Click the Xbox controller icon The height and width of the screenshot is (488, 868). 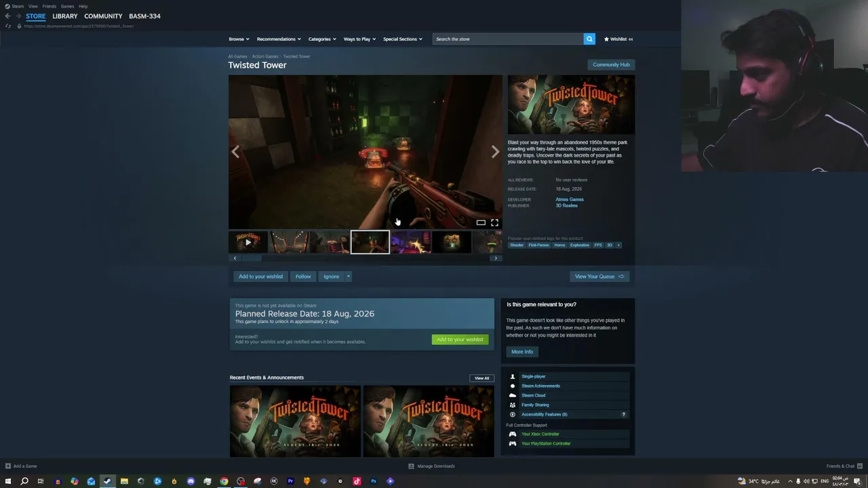point(513,434)
